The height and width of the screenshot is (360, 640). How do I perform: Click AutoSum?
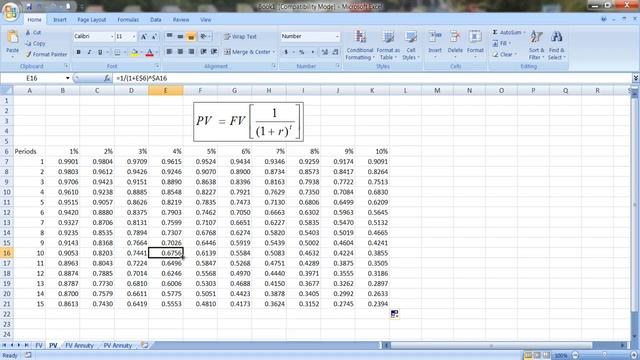(507, 32)
